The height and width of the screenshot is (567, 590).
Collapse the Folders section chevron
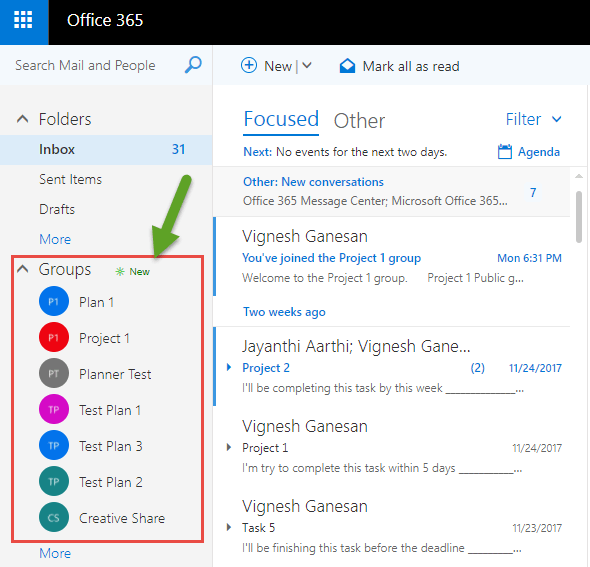pos(23,119)
